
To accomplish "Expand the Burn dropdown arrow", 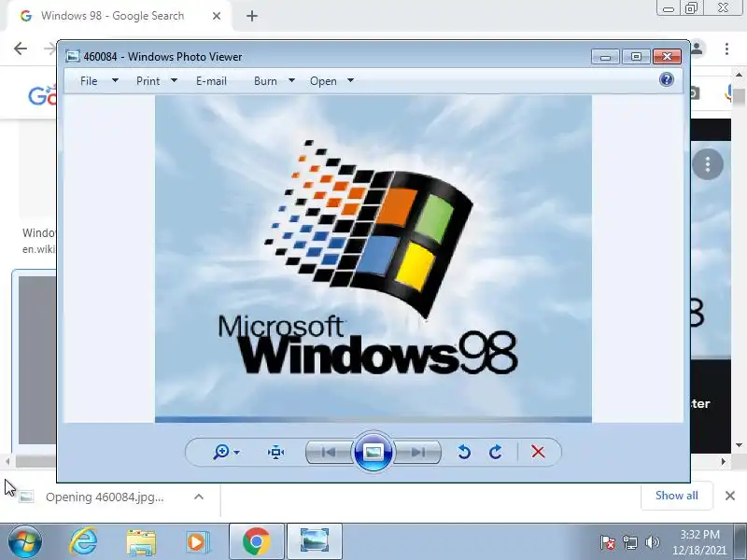I will click(291, 80).
